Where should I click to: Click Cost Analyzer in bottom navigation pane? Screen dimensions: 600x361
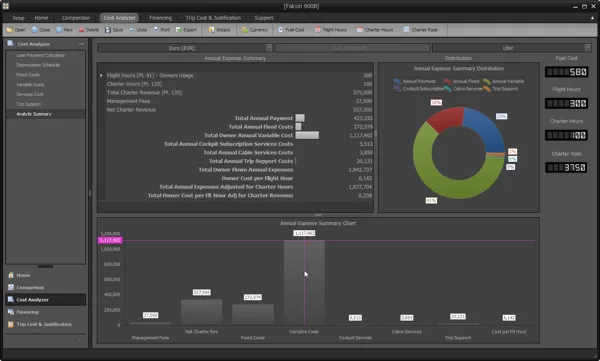[x=46, y=300]
